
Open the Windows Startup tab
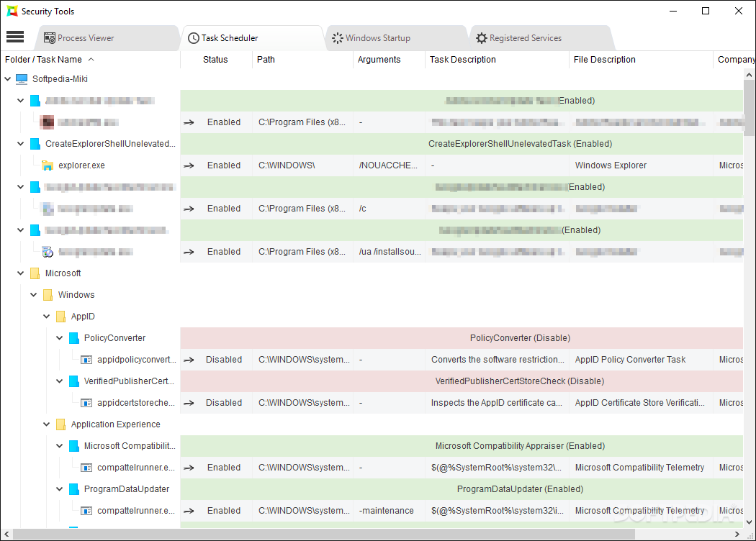click(396, 38)
